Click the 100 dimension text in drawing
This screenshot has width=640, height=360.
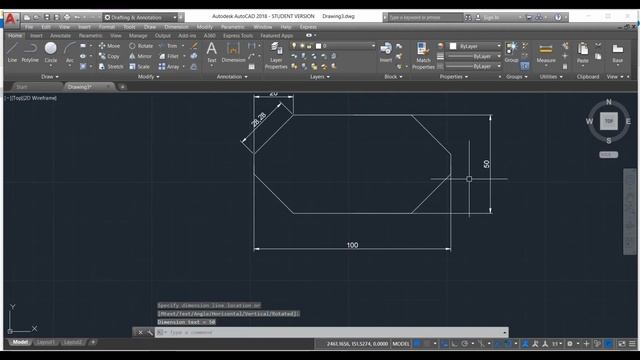pos(352,245)
